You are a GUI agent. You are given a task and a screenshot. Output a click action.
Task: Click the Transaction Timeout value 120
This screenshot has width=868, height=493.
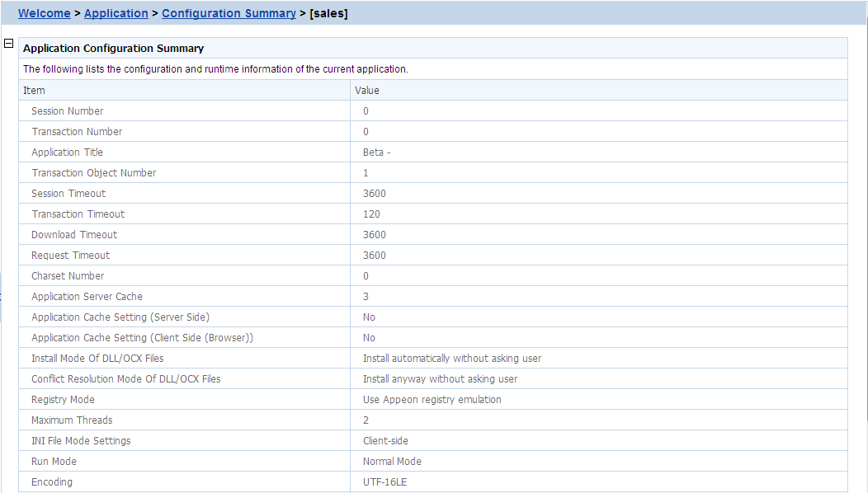click(x=371, y=214)
